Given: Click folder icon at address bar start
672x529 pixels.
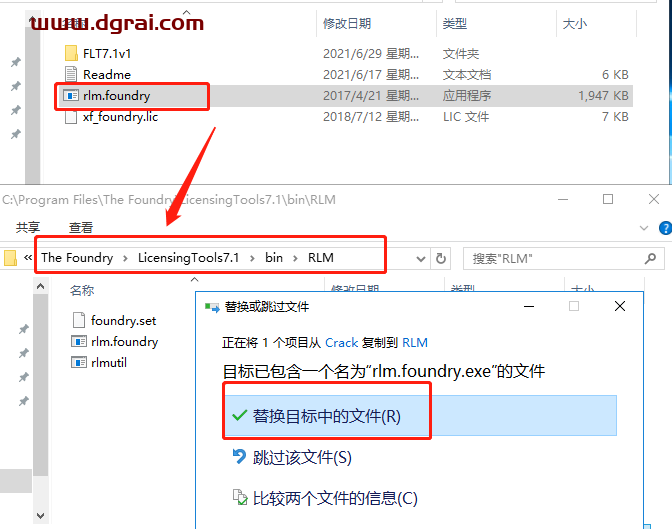Looking at the screenshot, I should click(x=10, y=258).
